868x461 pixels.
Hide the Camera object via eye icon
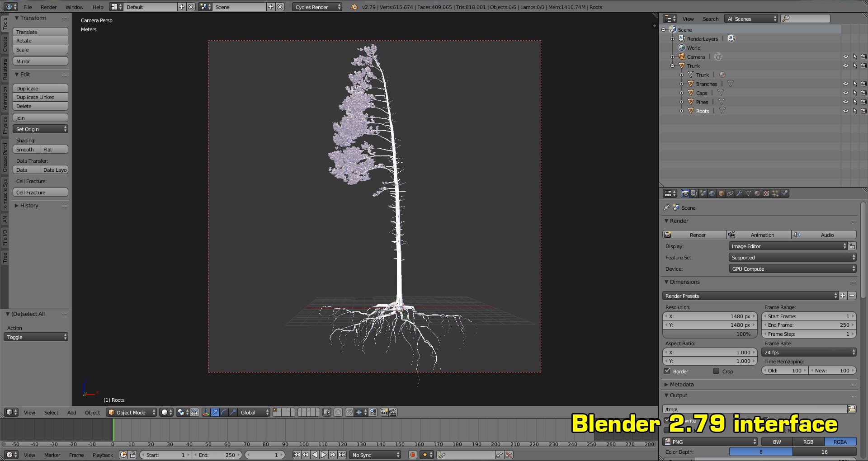(x=846, y=56)
